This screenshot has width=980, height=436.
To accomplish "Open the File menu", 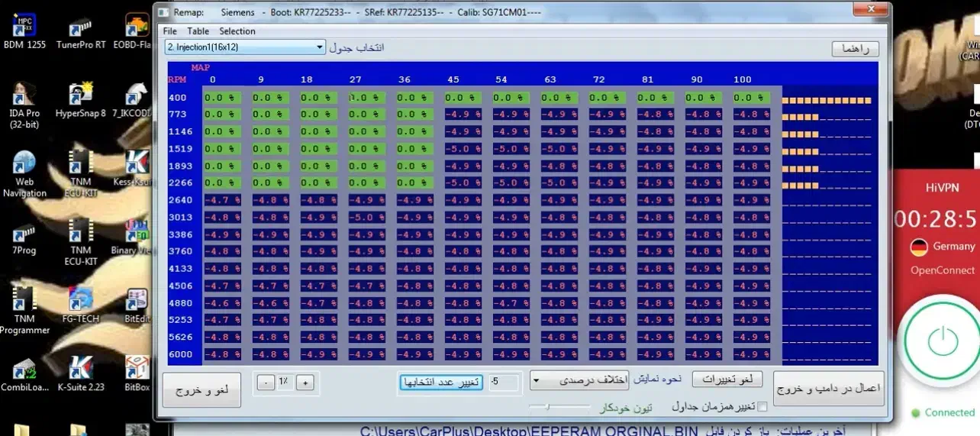I will (x=169, y=31).
